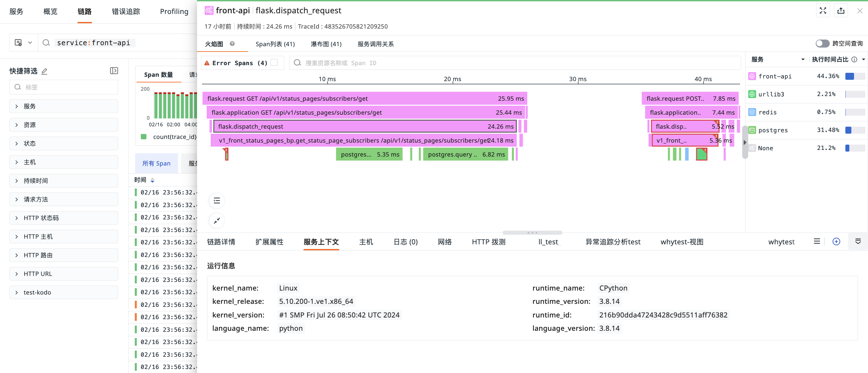Switch to the Span列表 (41) tab

pyautogui.click(x=275, y=44)
